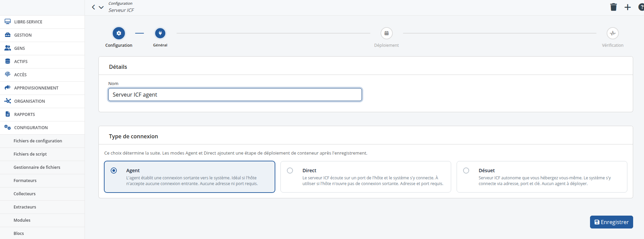Select the Déploiement step icon
Viewport: 644px width, 239px height.
point(386,33)
